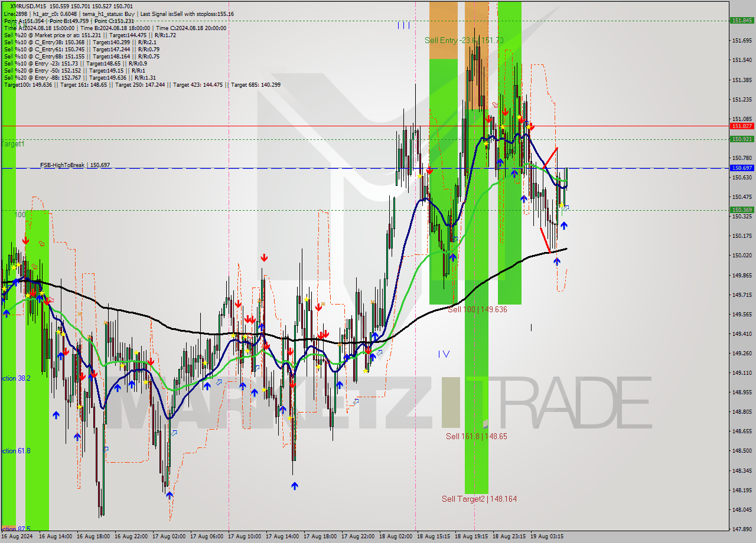Click the Sell Target2 | 148.164 label
This screenshot has height=543, width=756.
click(479, 499)
